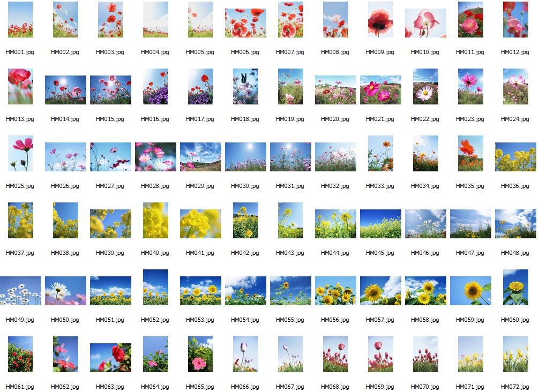Click the HM028.jpg pink cosmos thumbnail
This screenshot has width=539, height=392.
coord(155,156)
